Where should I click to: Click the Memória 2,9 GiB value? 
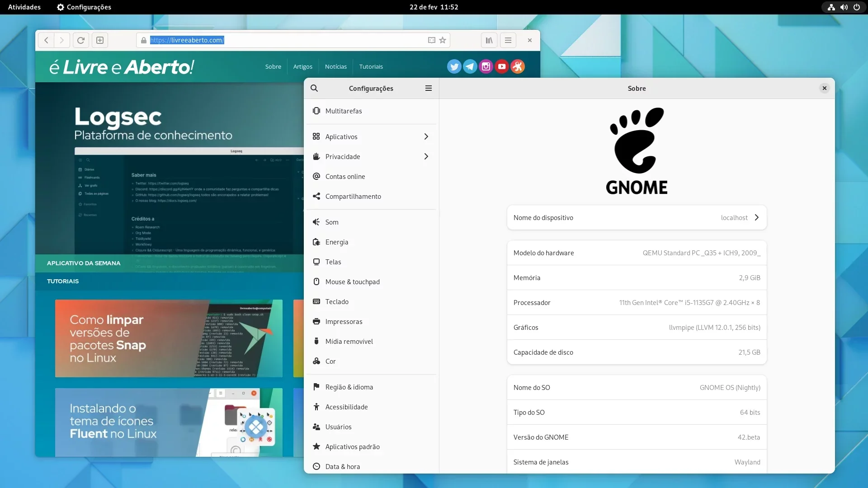[x=750, y=277]
